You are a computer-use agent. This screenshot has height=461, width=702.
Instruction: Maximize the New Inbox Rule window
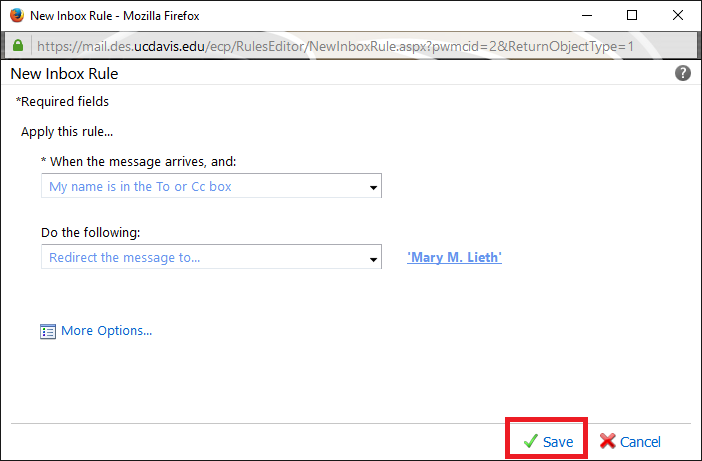pyautogui.click(x=632, y=15)
